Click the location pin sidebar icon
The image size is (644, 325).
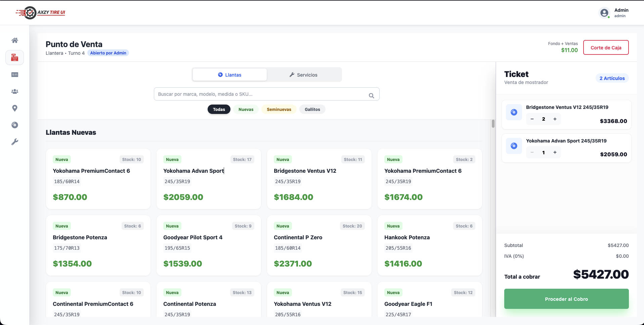15,108
